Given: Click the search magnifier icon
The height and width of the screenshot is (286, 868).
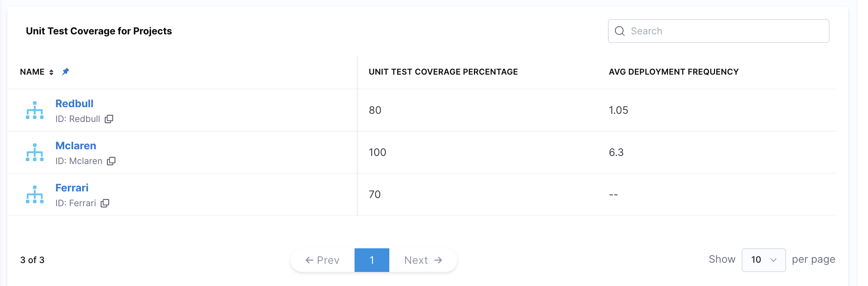Looking at the screenshot, I should 619,31.
